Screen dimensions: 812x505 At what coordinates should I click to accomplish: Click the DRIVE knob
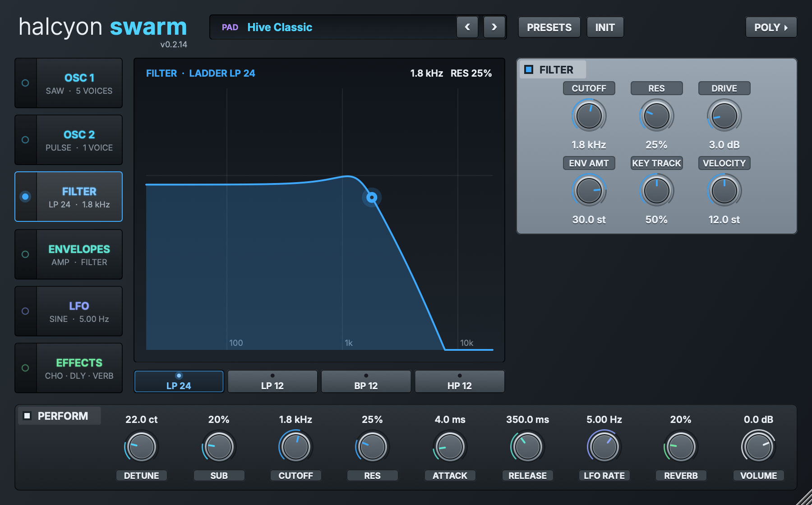724,116
